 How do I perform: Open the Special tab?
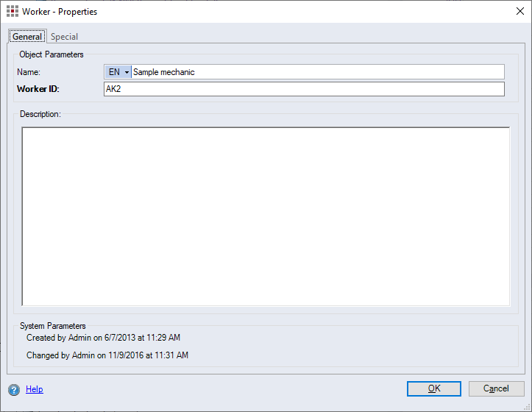coord(64,37)
